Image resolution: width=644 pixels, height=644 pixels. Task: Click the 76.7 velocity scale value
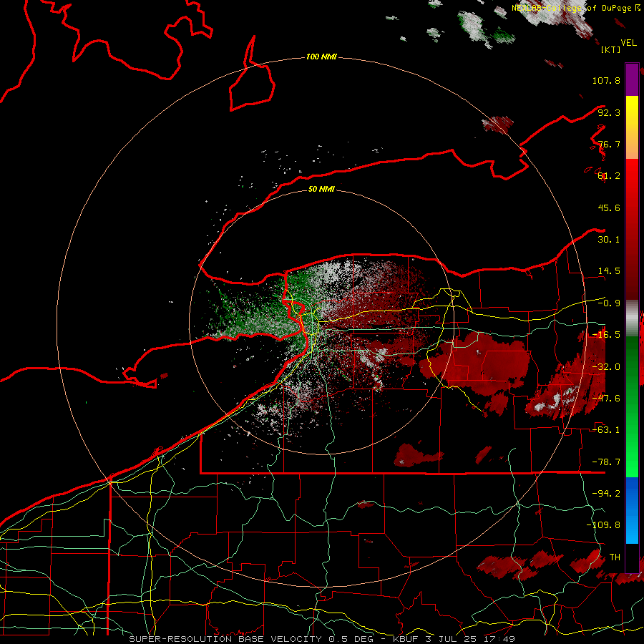[x=609, y=144]
